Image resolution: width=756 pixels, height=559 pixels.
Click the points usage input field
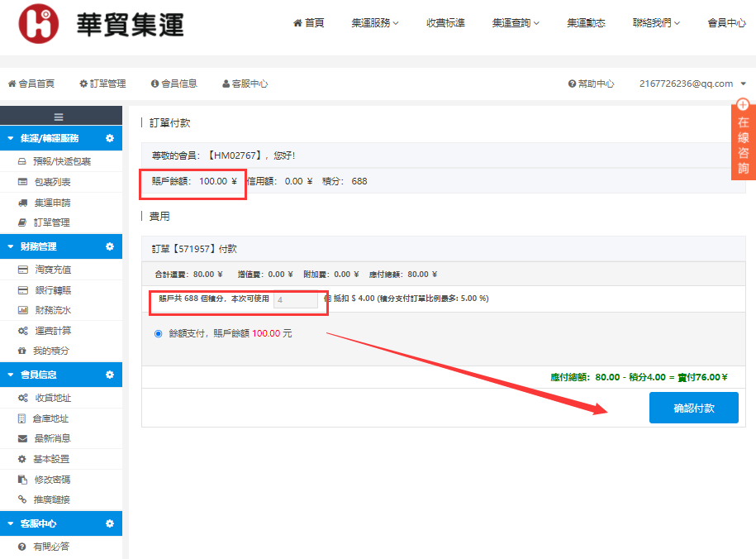(x=295, y=299)
